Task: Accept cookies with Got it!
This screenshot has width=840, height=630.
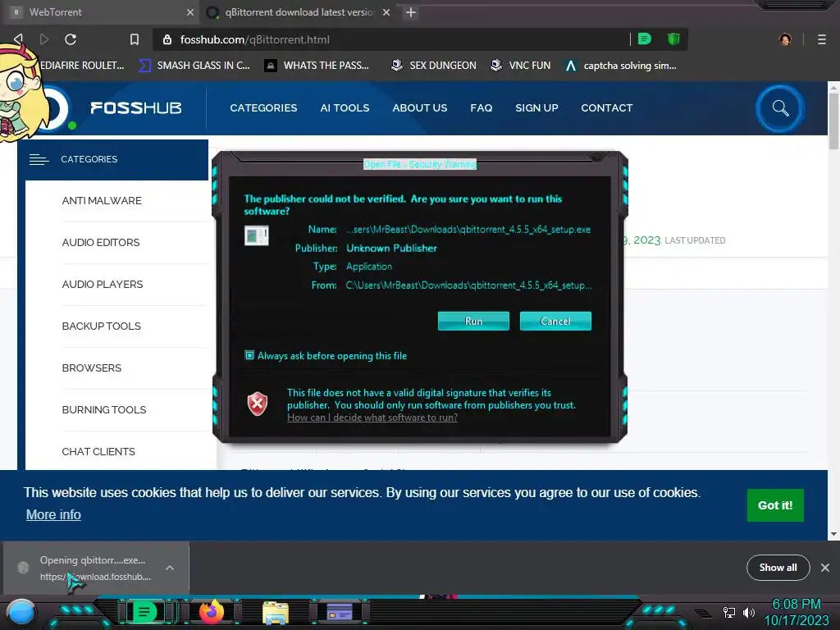Action: point(775,505)
